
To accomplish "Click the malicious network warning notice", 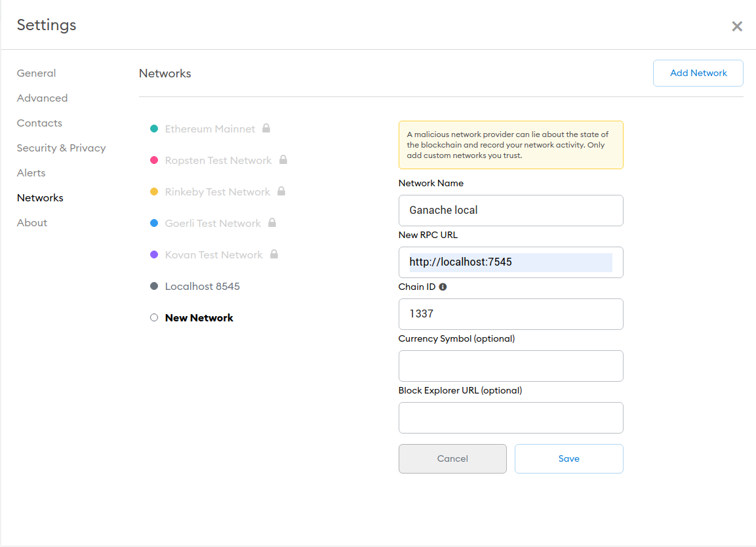I will tap(511, 145).
